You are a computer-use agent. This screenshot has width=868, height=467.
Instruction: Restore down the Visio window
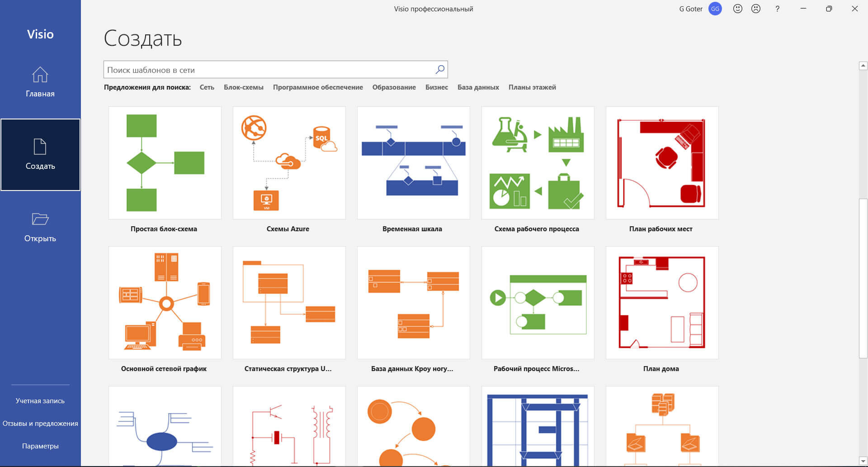(829, 9)
